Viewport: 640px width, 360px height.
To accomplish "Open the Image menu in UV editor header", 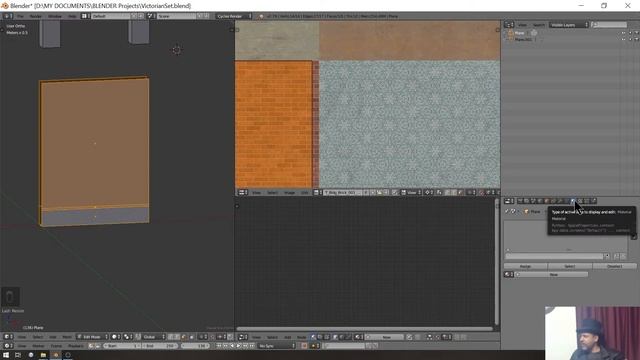I will 289,192.
